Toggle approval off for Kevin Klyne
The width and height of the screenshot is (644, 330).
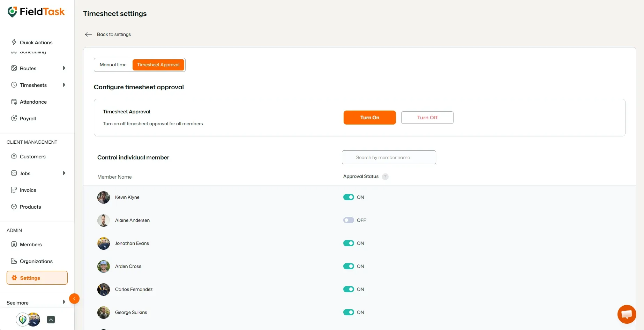click(349, 197)
